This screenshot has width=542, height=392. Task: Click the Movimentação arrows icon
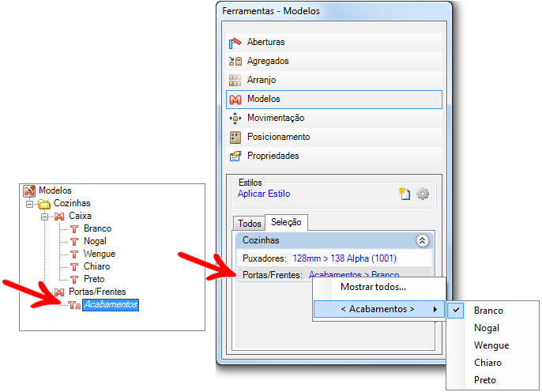click(x=235, y=119)
